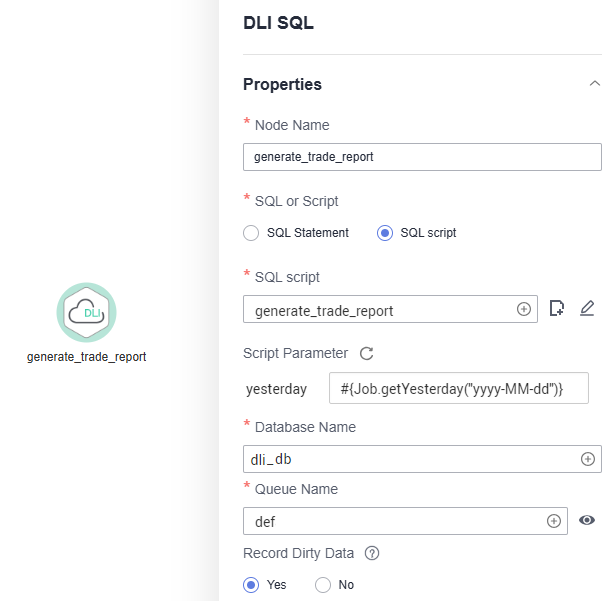Image resolution: width=613 pixels, height=601 pixels.
Task: Click the pencil edit icon for SQL script
Action: coord(587,308)
